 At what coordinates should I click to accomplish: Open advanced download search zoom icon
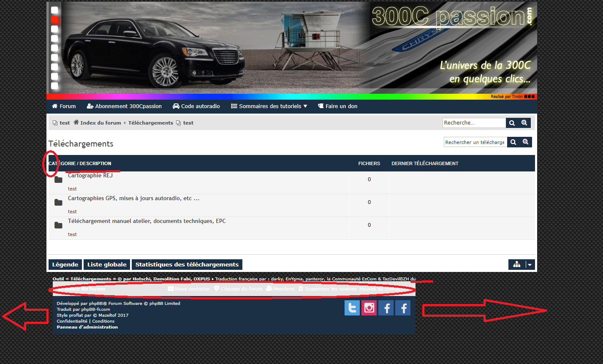[526, 142]
